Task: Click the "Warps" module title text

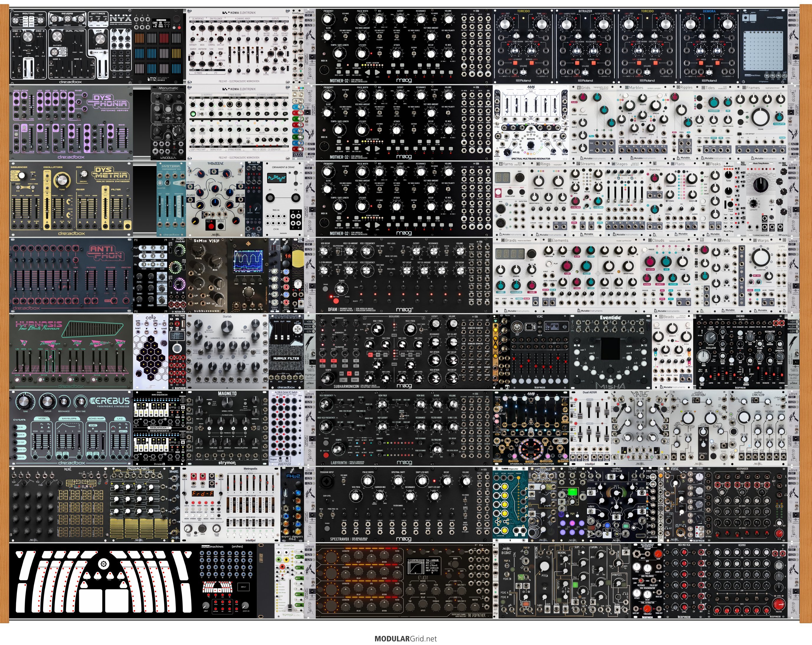Action: coord(763,240)
